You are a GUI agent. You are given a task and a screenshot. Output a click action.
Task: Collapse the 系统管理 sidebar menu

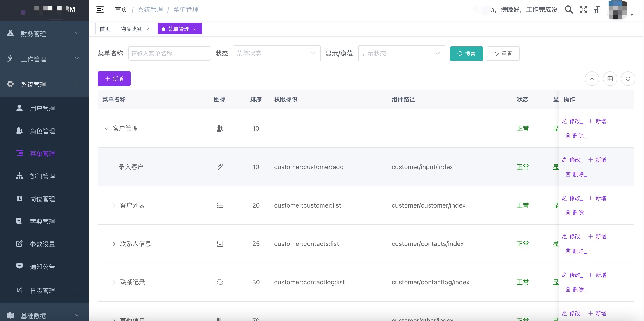pos(44,84)
